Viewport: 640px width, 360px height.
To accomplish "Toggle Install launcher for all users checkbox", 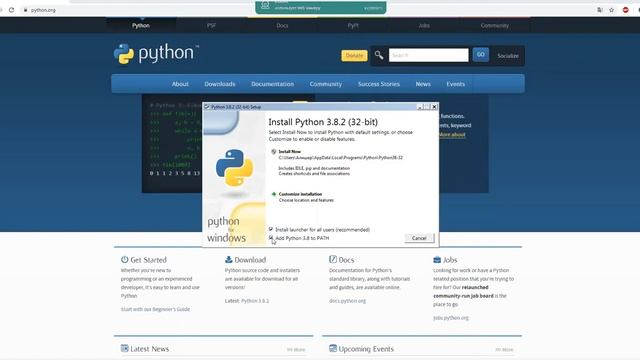I will [x=271, y=229].
